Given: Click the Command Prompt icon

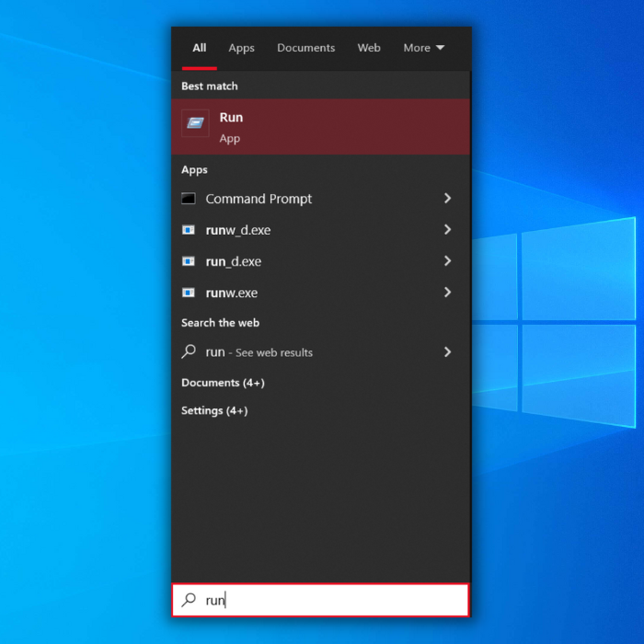Looking at the screenshot, I should pos(189,199).
